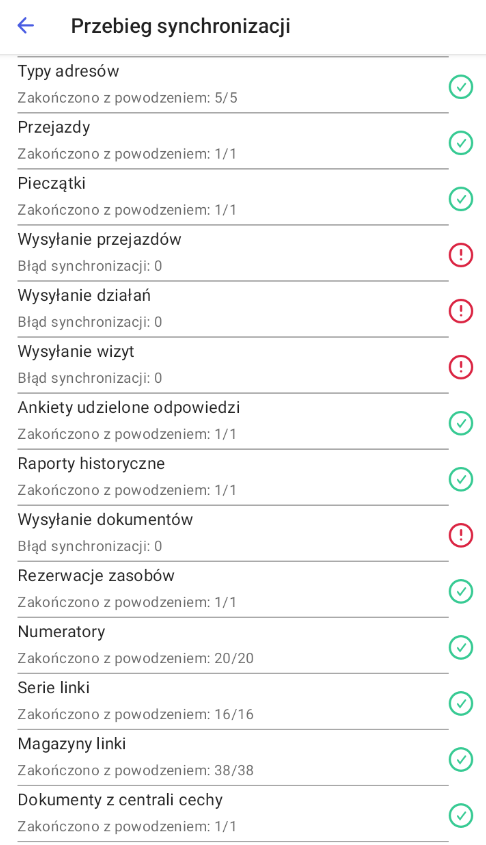Click the error icon next to Wysyłanie wizyt

[x=461, y=366]
